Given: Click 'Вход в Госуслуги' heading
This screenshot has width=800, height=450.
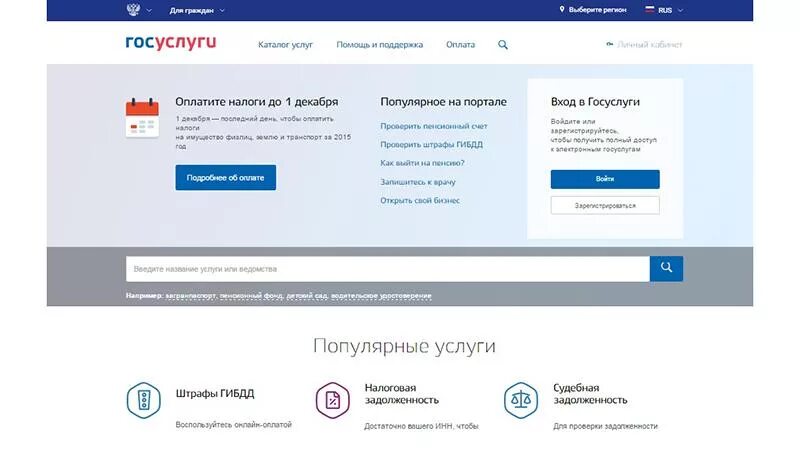Looking at the screenshot, I should [x=595, y=102].
